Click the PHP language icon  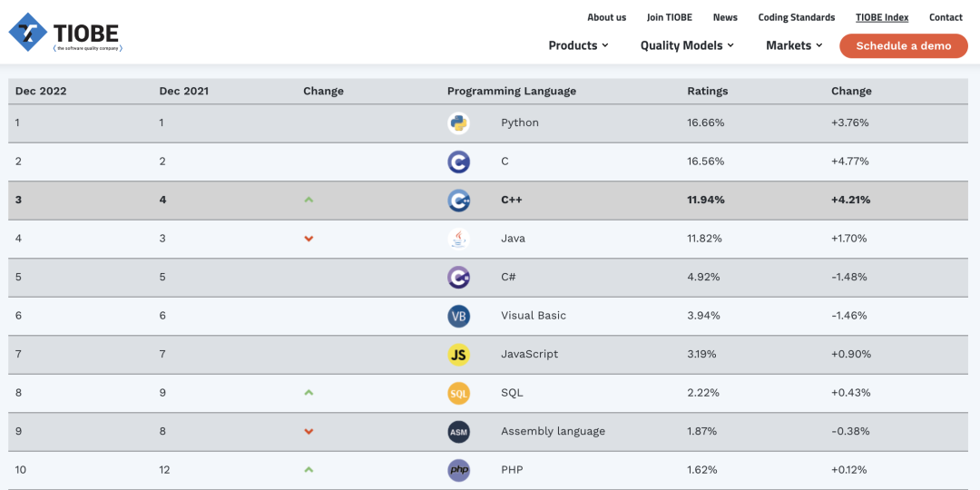[458, 470]
